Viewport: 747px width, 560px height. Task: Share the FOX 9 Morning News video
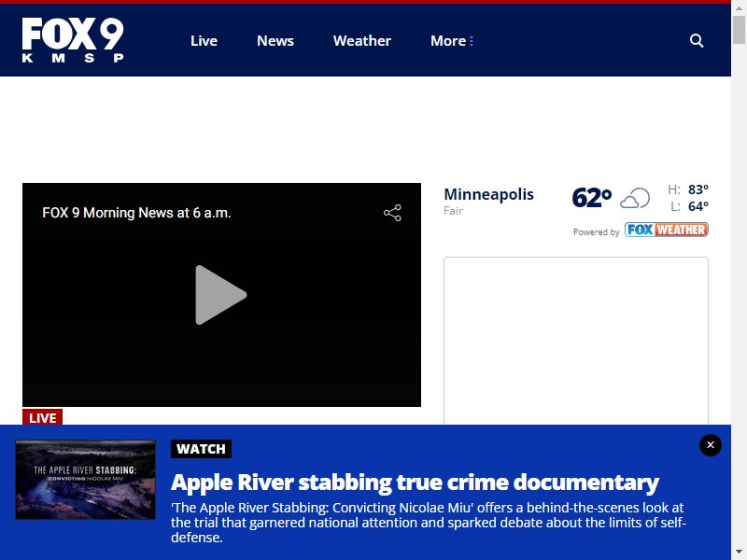pos(392,213)
